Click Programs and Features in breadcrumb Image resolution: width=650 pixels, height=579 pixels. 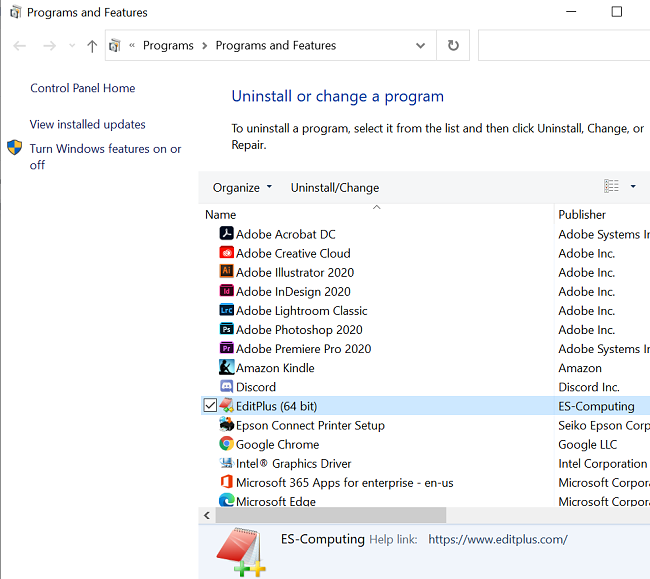[276, 45]
